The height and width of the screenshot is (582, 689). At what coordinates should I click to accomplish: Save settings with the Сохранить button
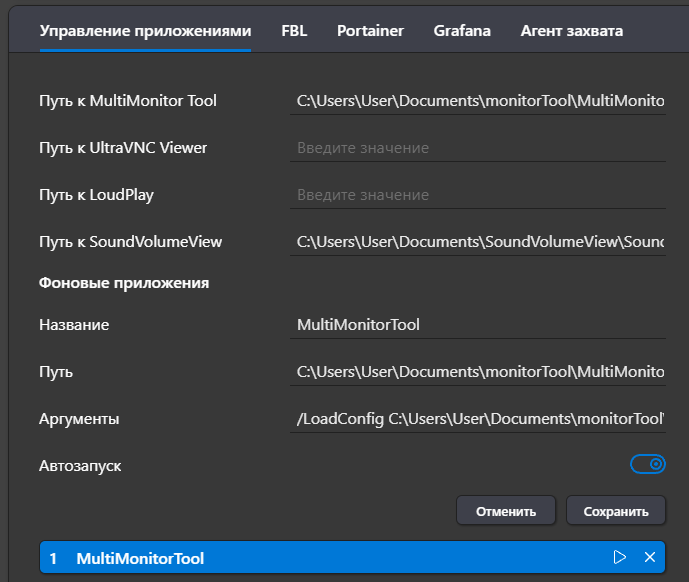616,510
